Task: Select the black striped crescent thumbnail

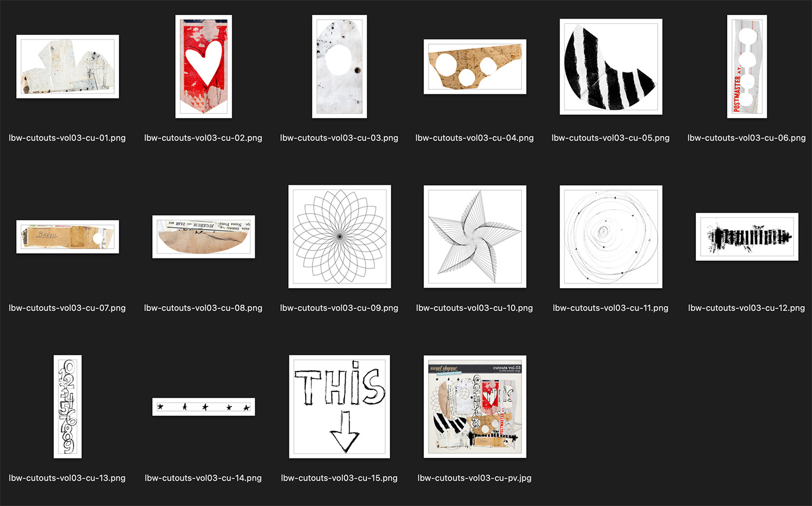Action: point(611,67)
